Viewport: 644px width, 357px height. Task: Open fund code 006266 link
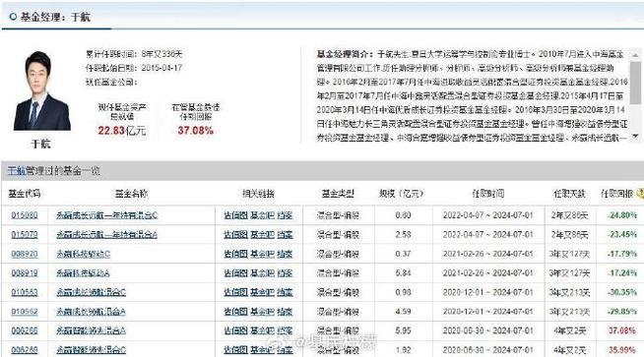click(x=25, y=330)
